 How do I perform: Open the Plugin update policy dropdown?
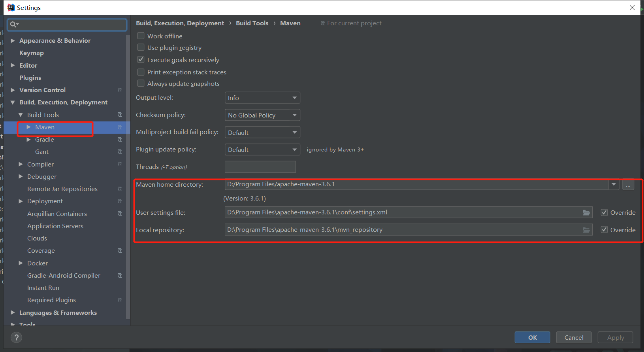pos(262,150)
